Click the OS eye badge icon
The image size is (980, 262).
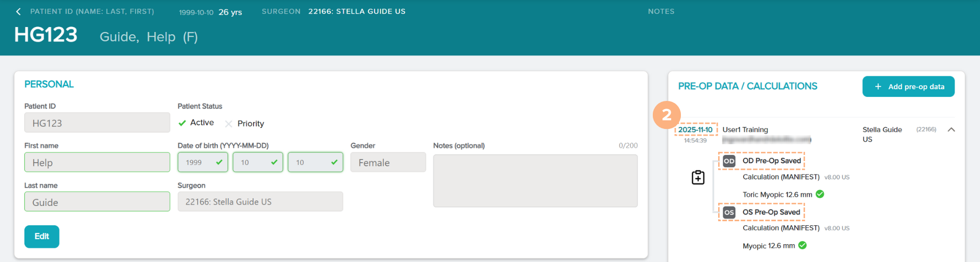pos(729,213)
